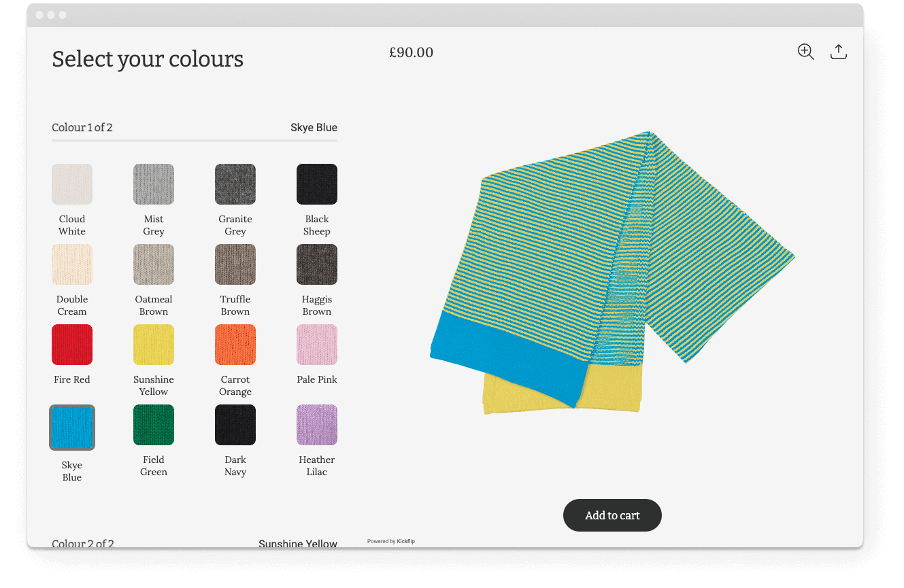The image size is (904, 588).
Task: Click the share/export icon
Action: click(x=838, y=52)
